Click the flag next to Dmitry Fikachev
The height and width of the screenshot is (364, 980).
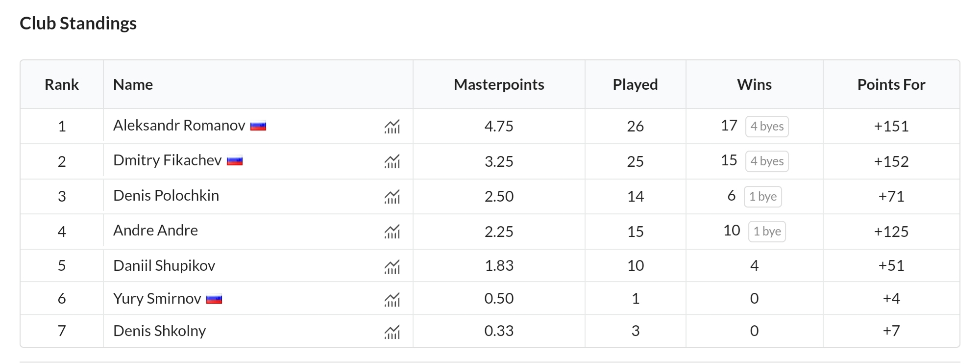[235, 161]
